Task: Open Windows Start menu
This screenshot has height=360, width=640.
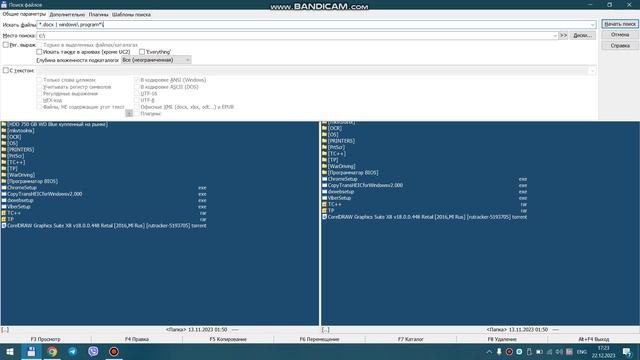Action: pyautogui.click(x=10, y=351)
